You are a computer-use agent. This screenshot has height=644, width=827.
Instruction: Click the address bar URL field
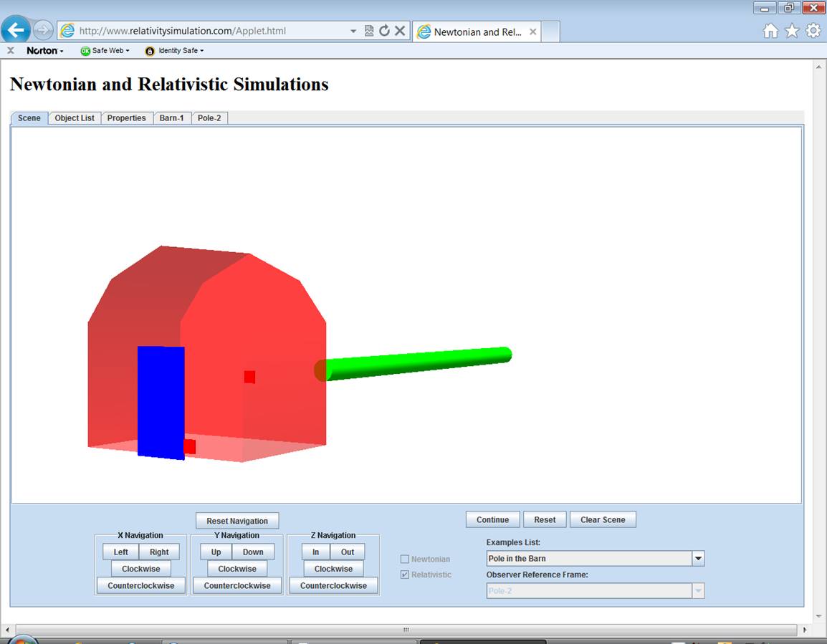pos(208,32)
